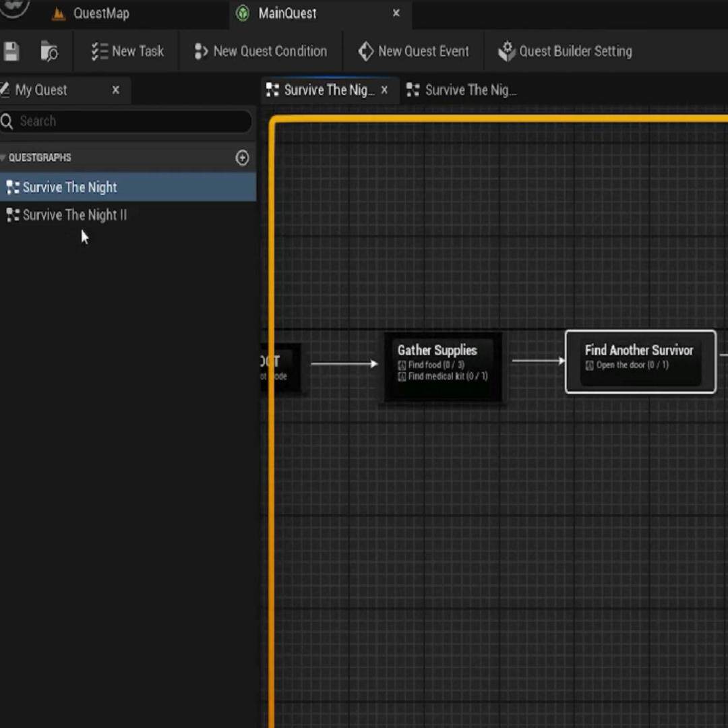Close the MainQuest tab
728x728 pixels.
396,13
